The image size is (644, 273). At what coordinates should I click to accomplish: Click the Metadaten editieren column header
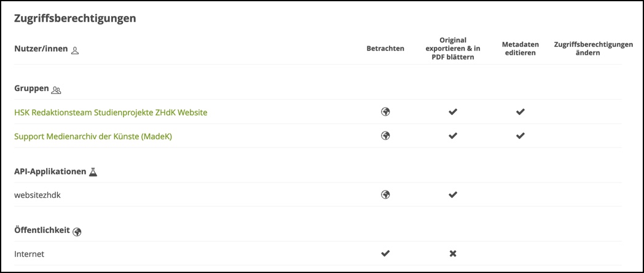520,49
